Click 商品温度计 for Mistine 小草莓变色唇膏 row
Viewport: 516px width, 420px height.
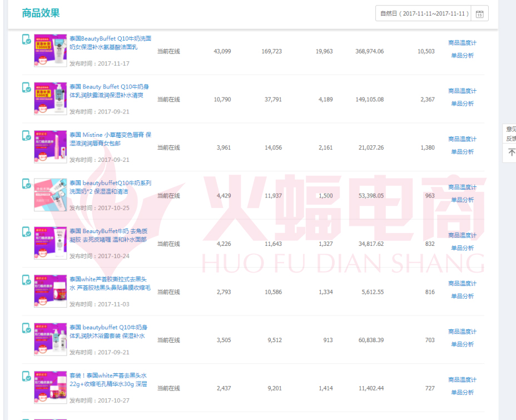pos(462,139)
